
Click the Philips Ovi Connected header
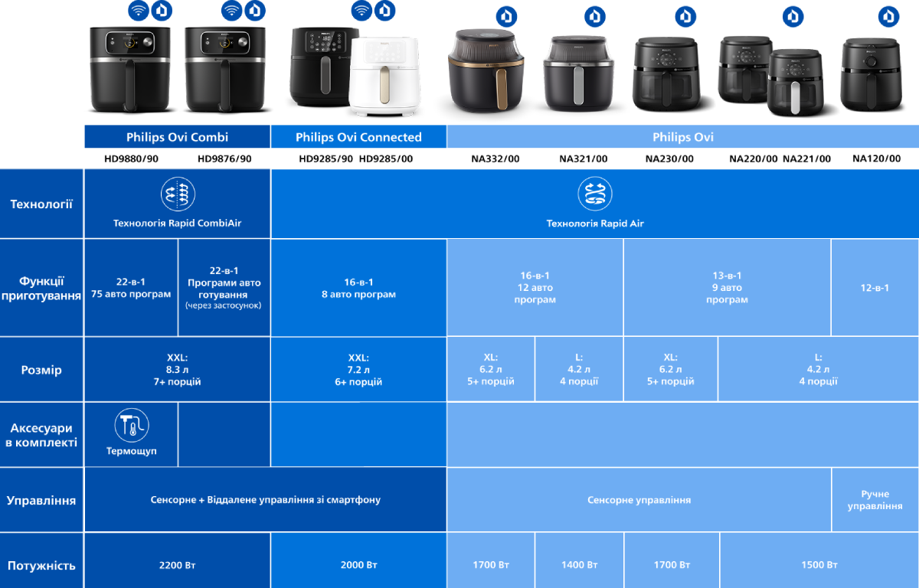[358, 137]
